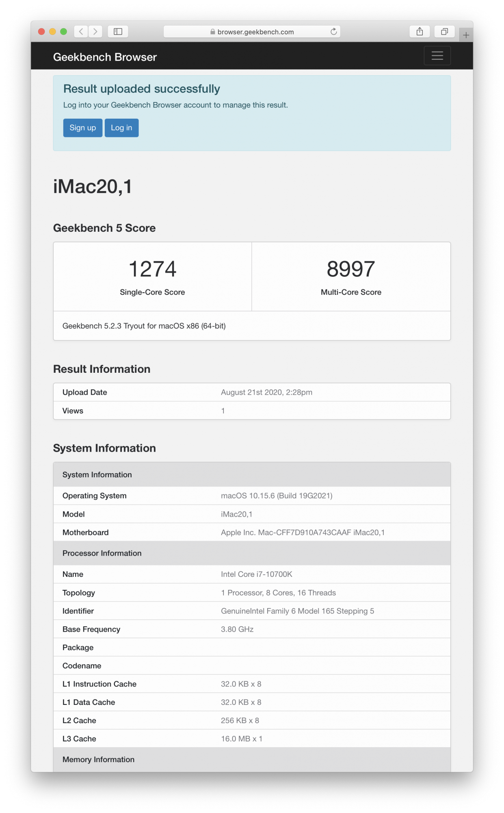
Task: Click the Geekbench 5 Score heading
Action: [104, 228]
